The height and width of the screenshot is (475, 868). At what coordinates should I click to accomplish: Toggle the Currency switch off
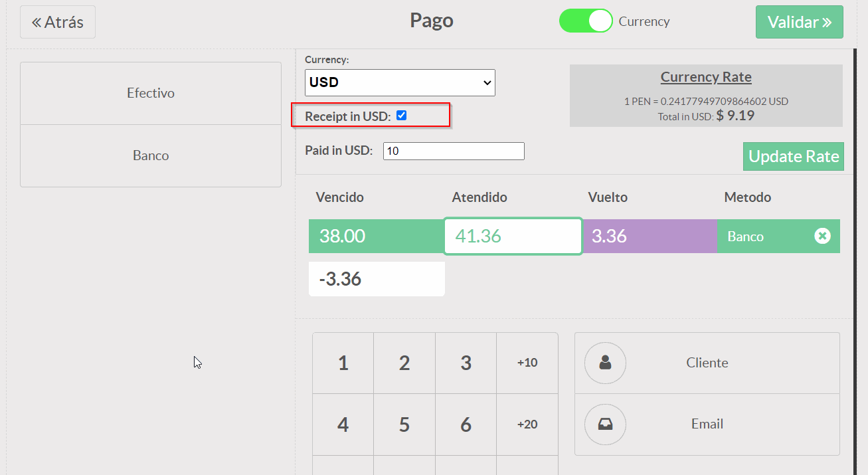585,21
